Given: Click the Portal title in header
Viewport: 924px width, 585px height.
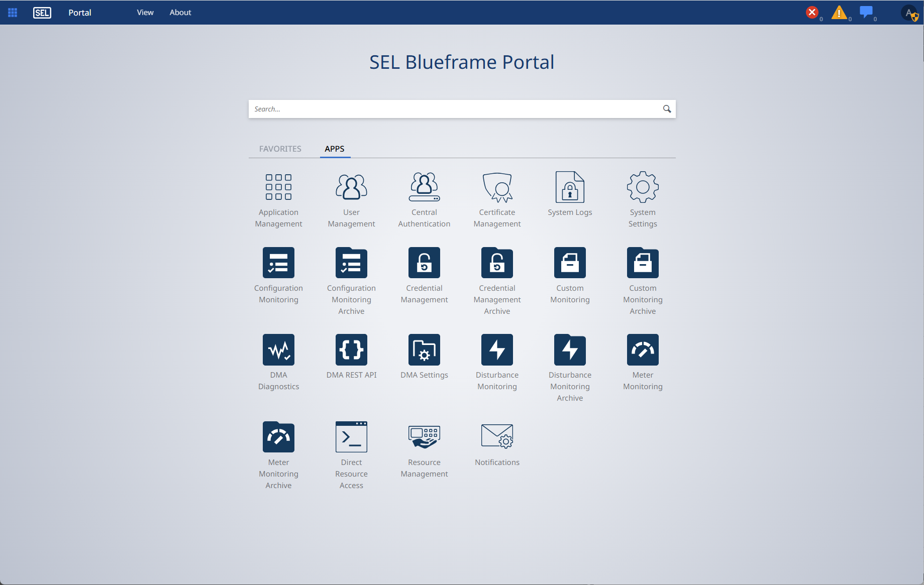Looking at the screenshot, I should pos(80,13).
